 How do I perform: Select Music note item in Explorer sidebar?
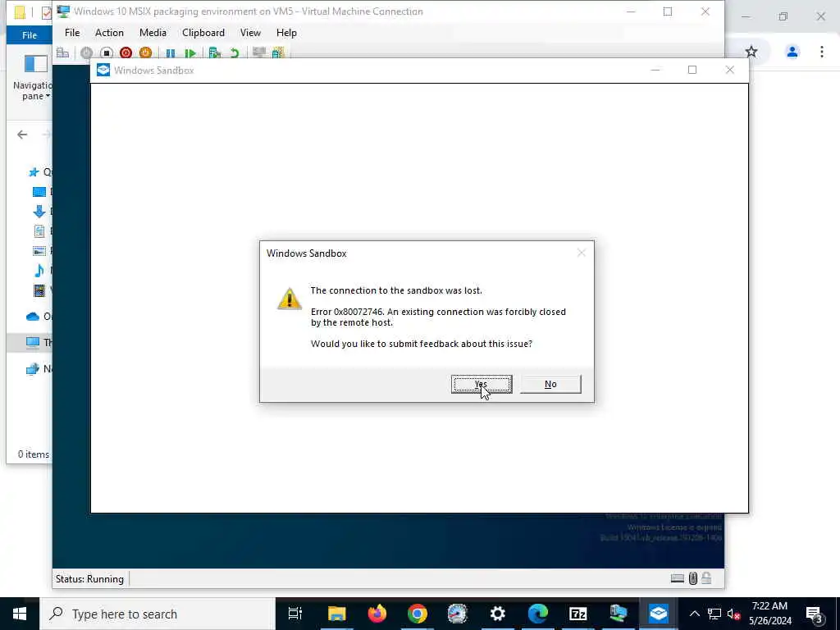39,271
